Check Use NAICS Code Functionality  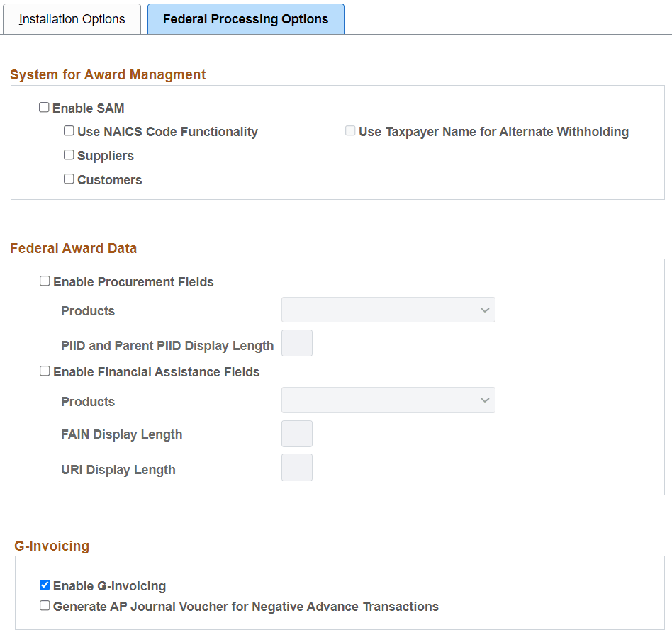pyautogui.click(x=69, y=130)
